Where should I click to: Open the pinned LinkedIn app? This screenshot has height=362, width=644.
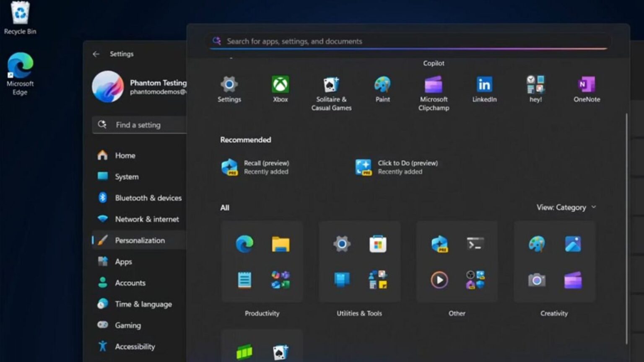(x=484, y=89)
